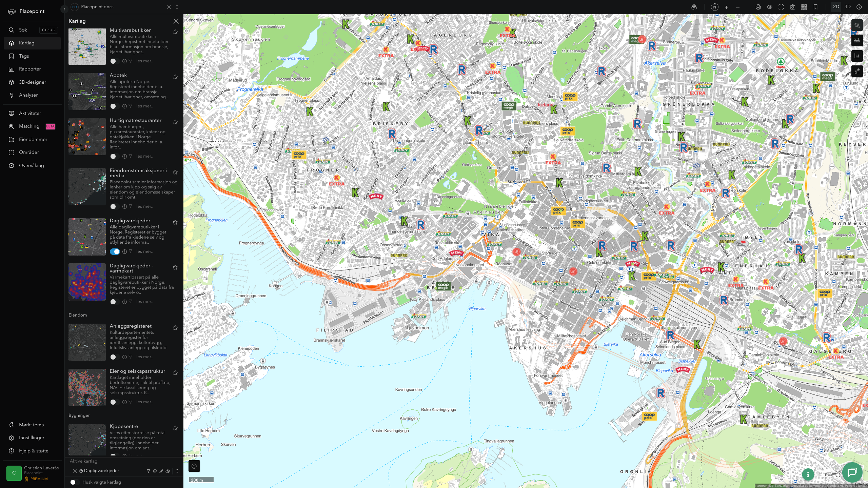Open Tags in the sidebar
Viewport: 868px width, 488px height.
tap(32, 56)
